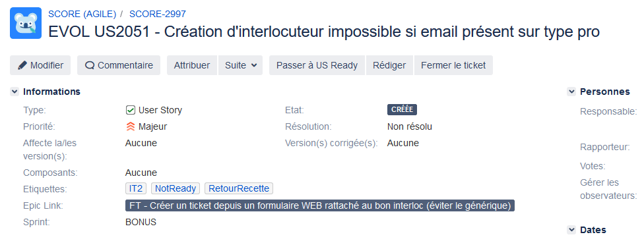644x243 pixels.
Task: Select the NotReady label tag
Action: [176, 188]
